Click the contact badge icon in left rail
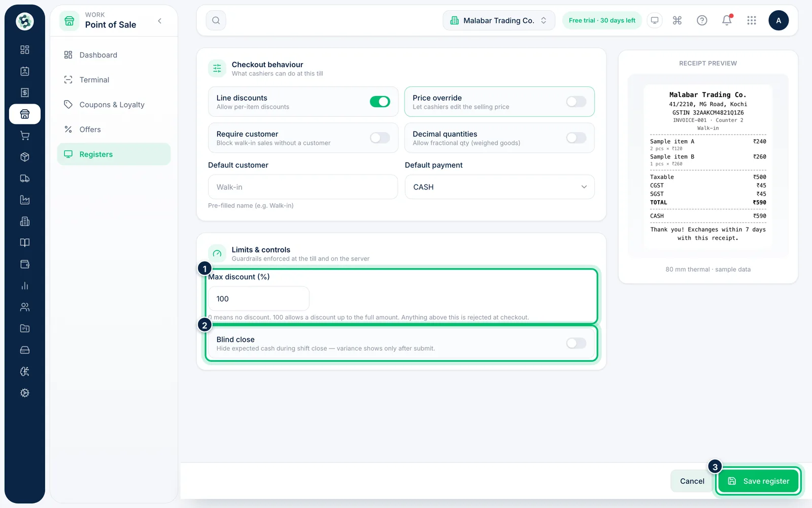Image resolution: width=812 pixels, height=508 pixels. pyautogui.click(x=24, y=71)
